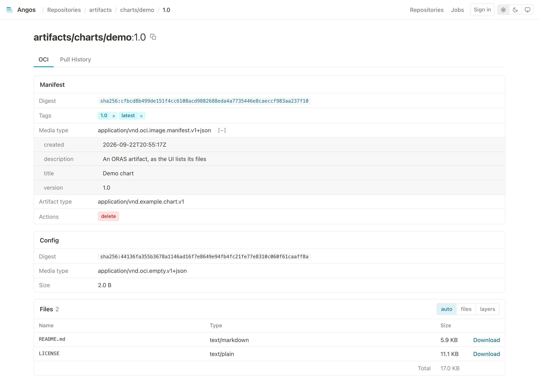Go to Repositories breadcrumb
Image resolution: width=539 pixels, height=392 pixels.
pos(64,10)
